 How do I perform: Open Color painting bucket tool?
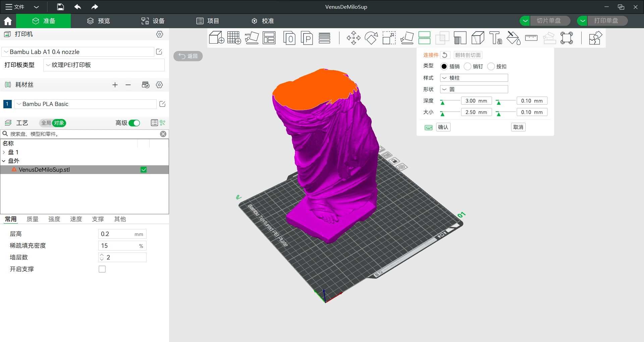(x=514, y=38)
